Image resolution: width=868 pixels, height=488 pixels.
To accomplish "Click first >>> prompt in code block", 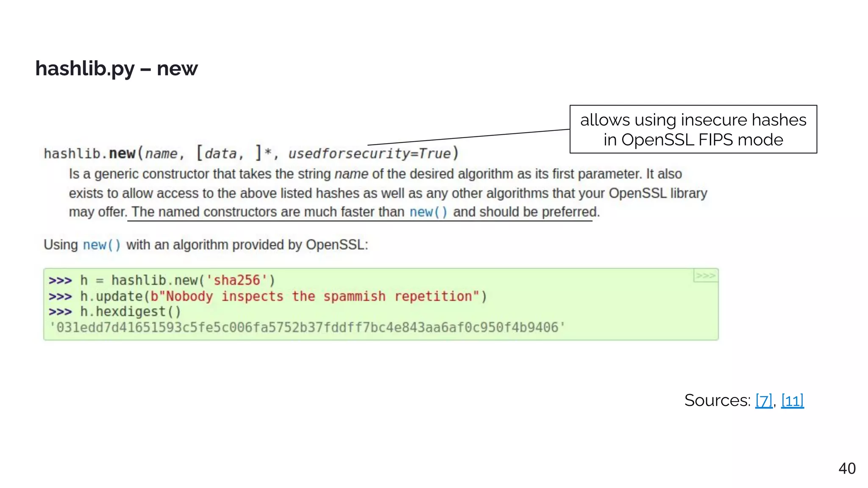I will [x=60, y=280].
